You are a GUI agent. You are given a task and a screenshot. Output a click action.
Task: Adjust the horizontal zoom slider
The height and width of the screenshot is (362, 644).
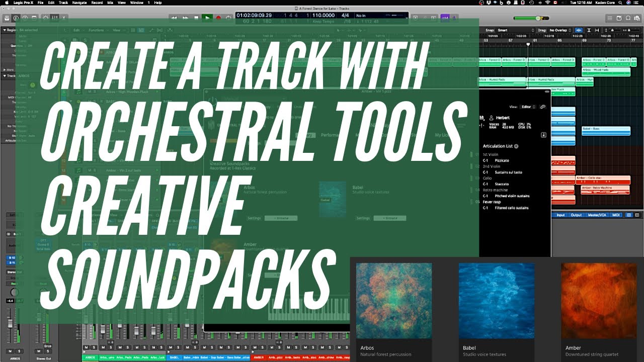click(x=633, y=30)
